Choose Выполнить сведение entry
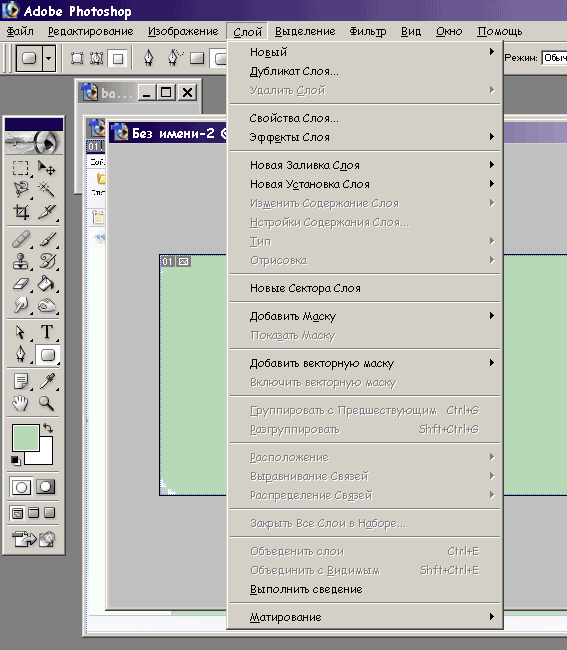567x650 pixels. 365,589
